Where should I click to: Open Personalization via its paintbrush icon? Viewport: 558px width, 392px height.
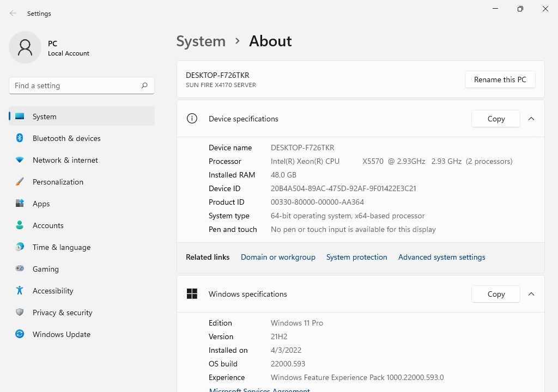(x=20, y=182)
